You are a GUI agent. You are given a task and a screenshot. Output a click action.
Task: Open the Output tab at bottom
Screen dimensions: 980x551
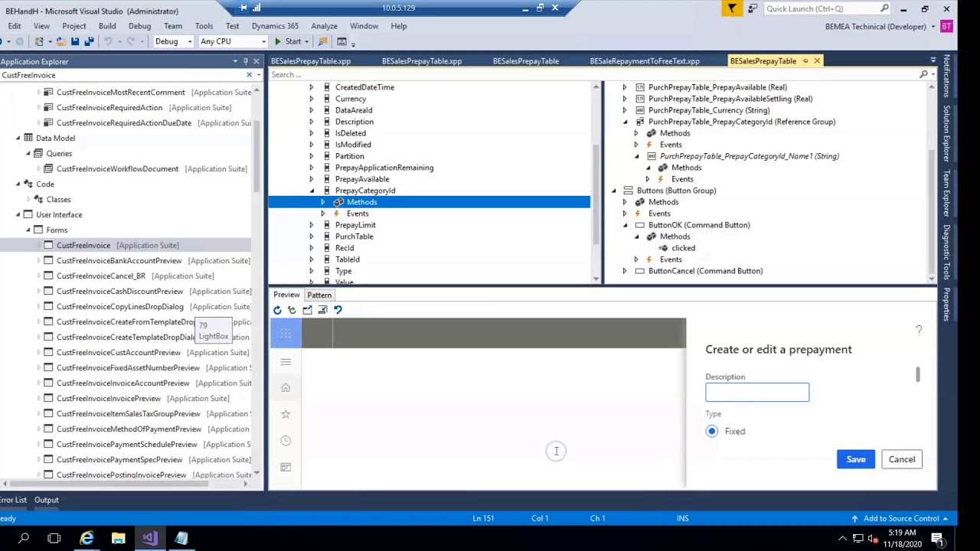pos(46,500)
